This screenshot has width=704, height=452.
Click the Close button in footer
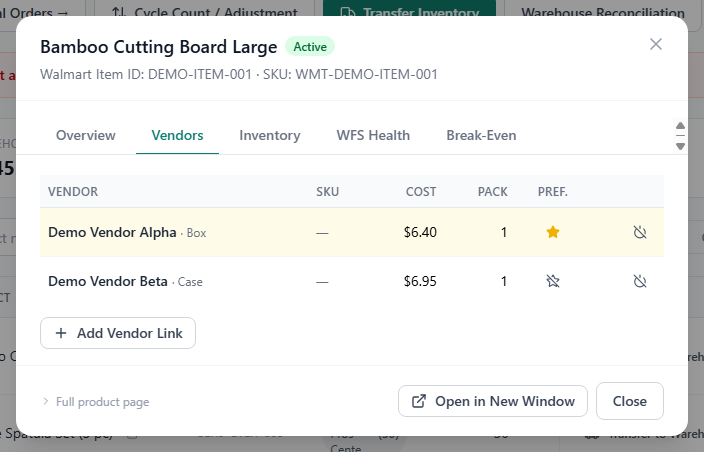coord(629,401)
